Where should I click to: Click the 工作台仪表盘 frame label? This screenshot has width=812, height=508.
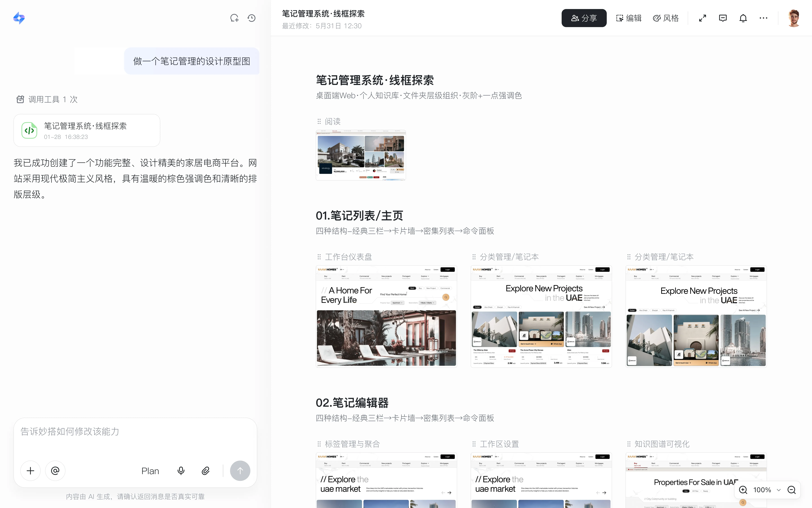[348, 257]
